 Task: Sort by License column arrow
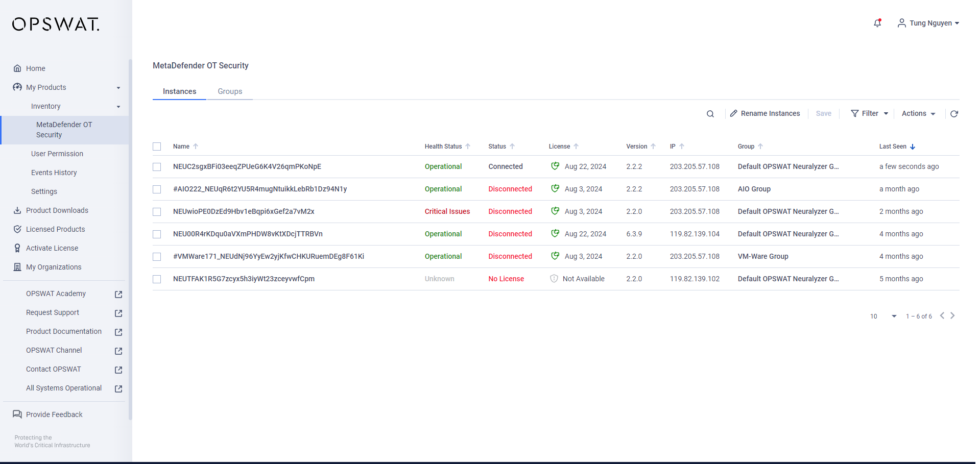[x=576, y=146]
